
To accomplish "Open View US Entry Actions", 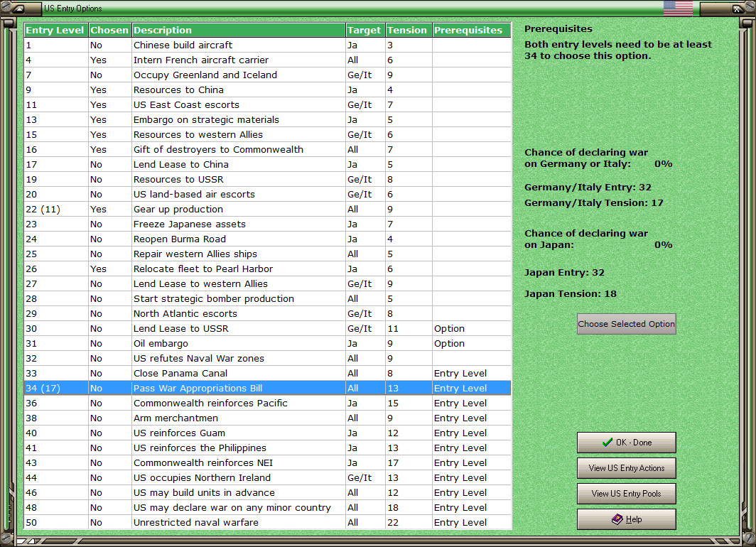I will (626, 468).
